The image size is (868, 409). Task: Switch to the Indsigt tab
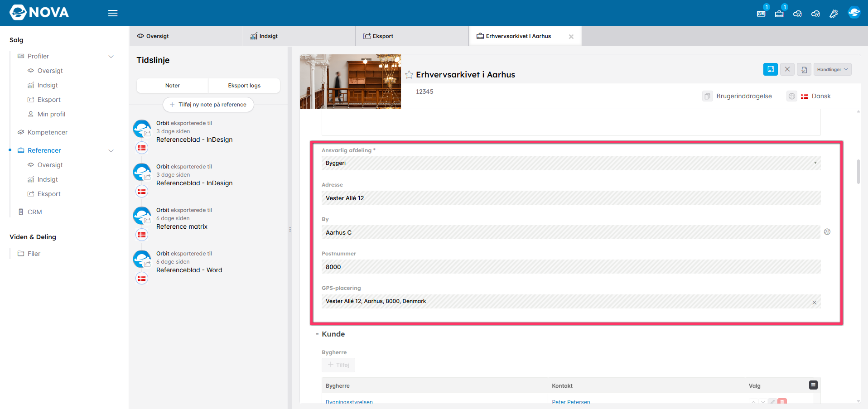[x=299, y=36]
